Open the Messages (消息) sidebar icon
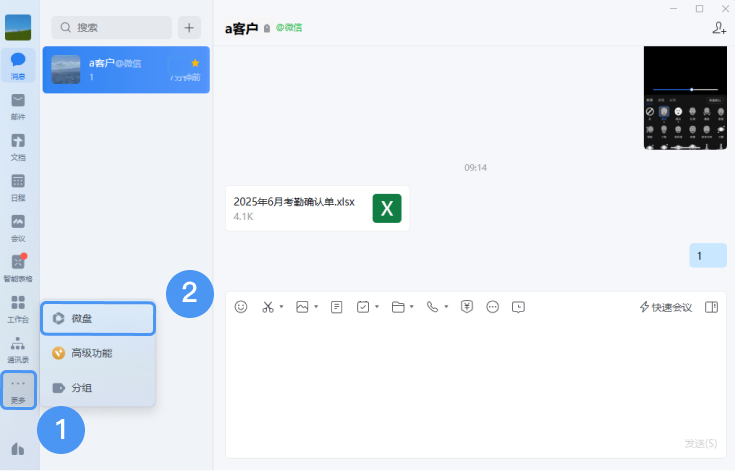The width and height of the screenshot is (735, 471). (x=18, y=65)
